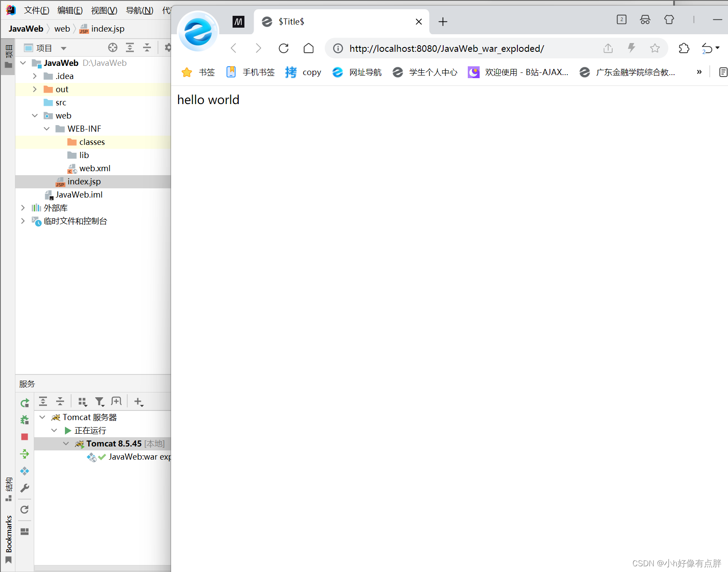Expand all services tree nodes
The width and height of the screenshot is (728, 572).
[x=43, y=401]
